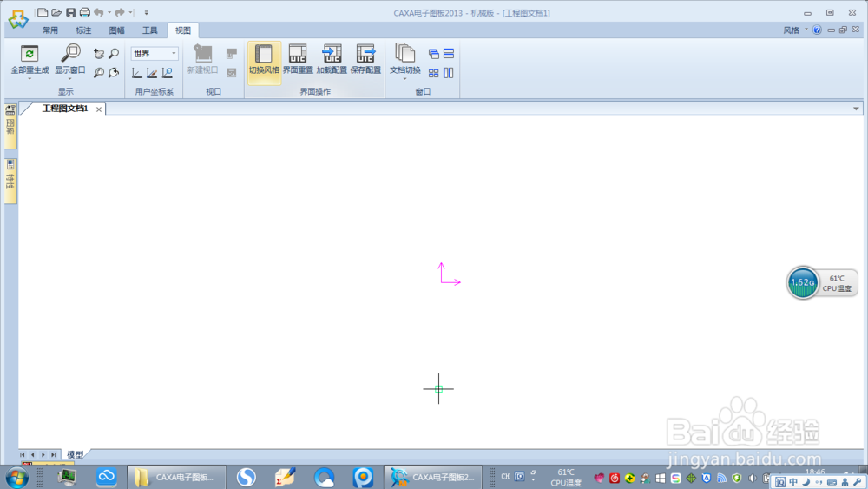The image size is (868, 489).
Task: Close the 工程图文档1 document tab
Action: [99, 109]
